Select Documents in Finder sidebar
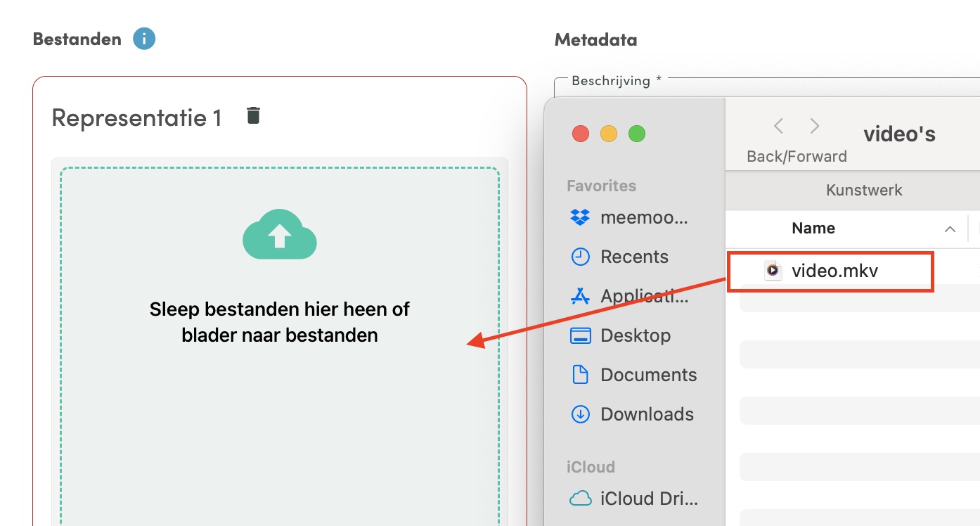The height and width of the screenshot is (526, 980). (634, 375)
